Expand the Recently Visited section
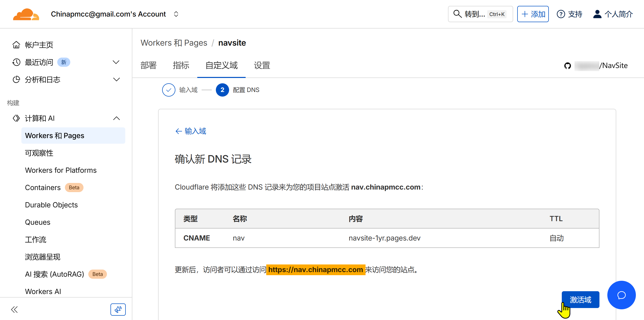 point(116,62)
